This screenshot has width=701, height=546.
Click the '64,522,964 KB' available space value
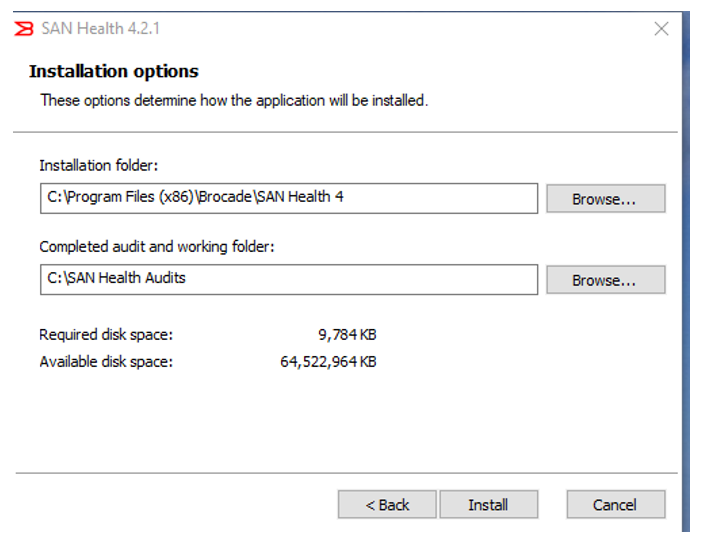point(328,361)
